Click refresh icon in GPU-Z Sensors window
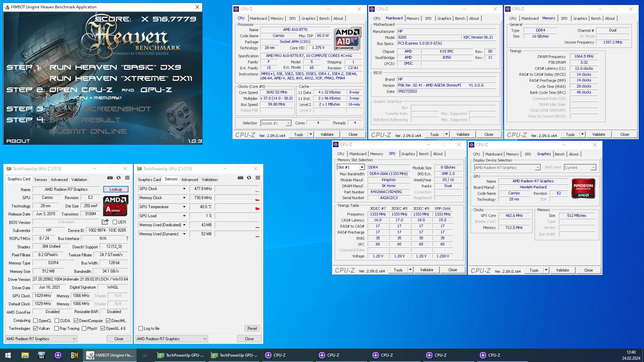 pos(249,178)
